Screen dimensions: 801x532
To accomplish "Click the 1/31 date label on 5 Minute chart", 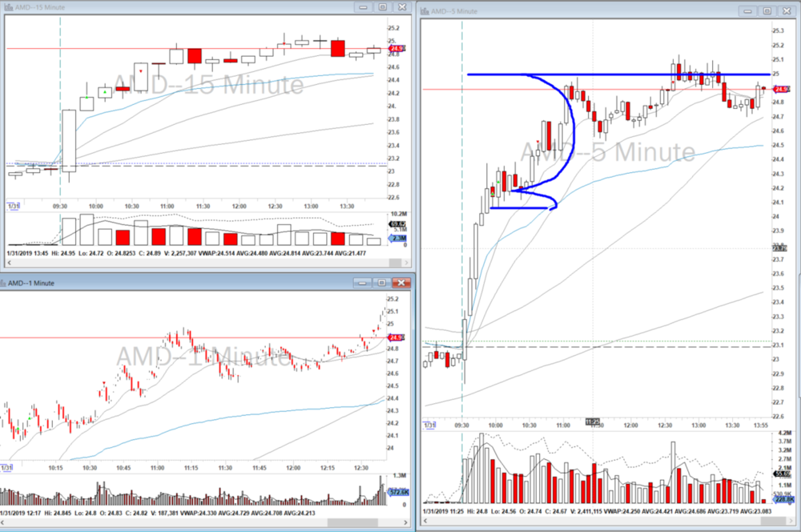I will 430,425.
